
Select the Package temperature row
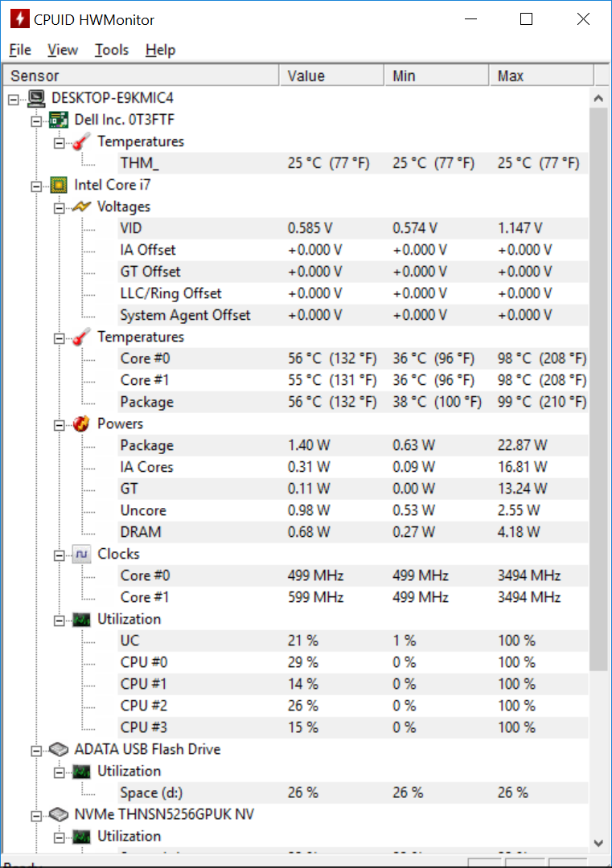352,403
